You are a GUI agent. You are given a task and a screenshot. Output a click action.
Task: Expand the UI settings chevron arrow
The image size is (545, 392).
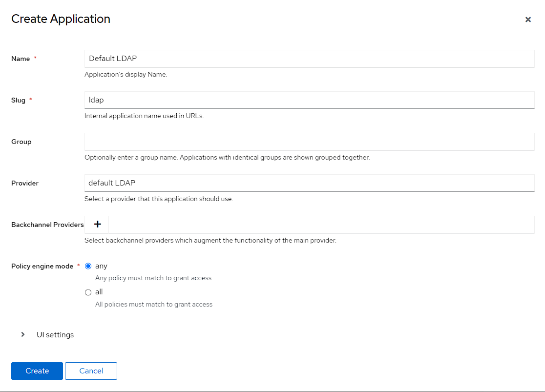(23, 334)
